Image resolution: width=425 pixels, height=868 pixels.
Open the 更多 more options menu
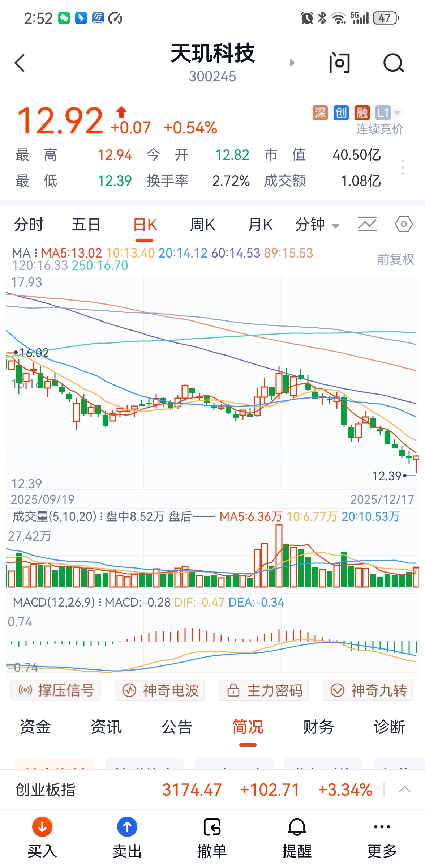(382, 838)
